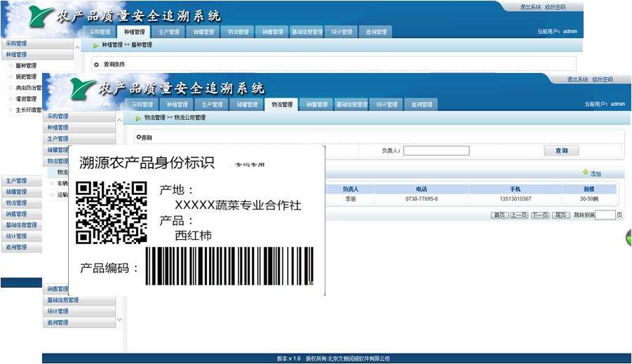Viewport: 632px width, 364px height.
Task: Click the 查询 section bullet icon in front window
Action: point(139,137)
